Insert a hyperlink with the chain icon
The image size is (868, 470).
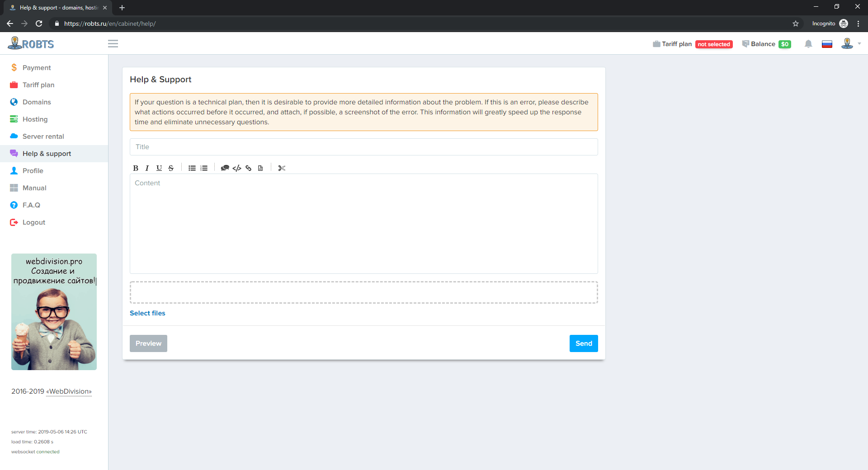point(248,168)
